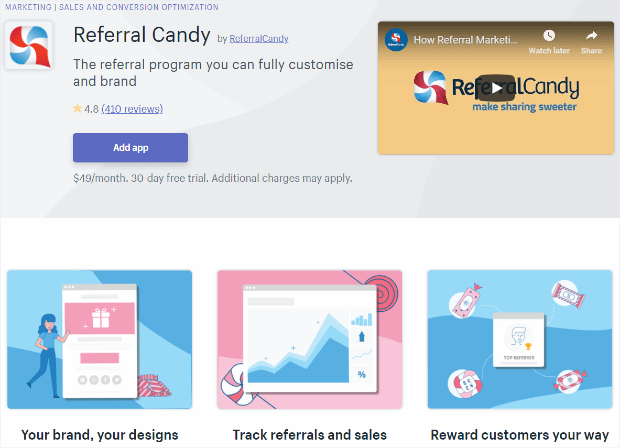Click the percent icon in chart illustration
The width and height of the screenshot is (620, 448).
click(x=361, y=375)
